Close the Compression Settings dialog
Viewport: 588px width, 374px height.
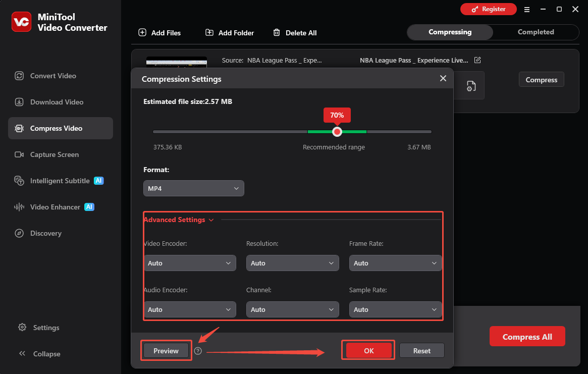[443, 78]
